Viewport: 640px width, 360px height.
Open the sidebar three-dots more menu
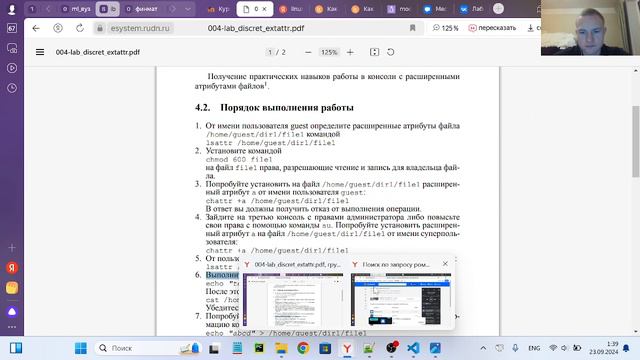click(x=12, y=327)
